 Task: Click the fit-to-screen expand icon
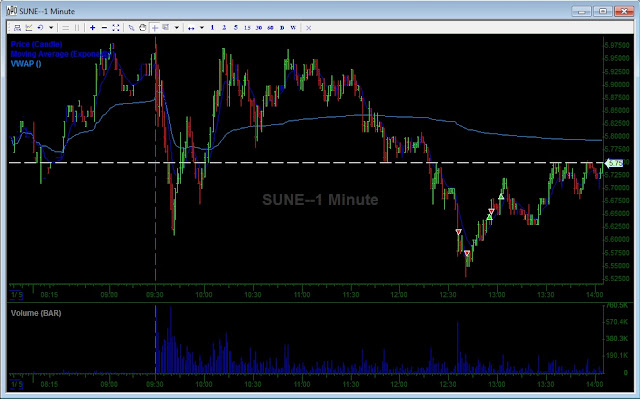116,28
